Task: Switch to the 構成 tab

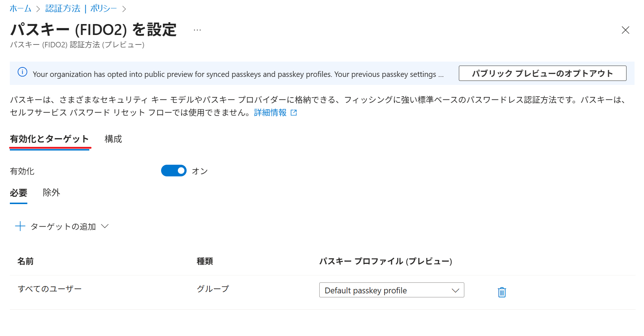Action: [x=113, y=139]
